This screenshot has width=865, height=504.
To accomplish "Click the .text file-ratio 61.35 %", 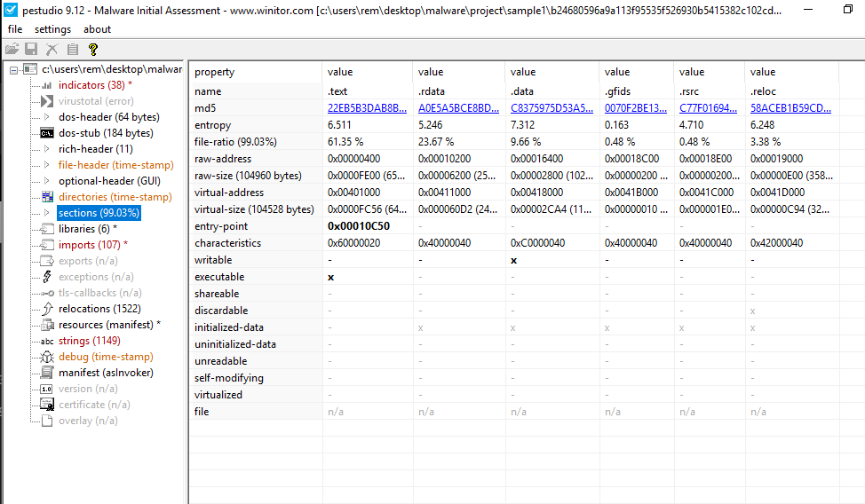I will (x=345, y=142).
